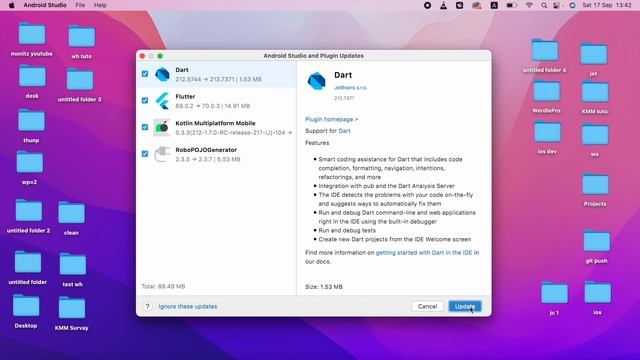The image size is (640, 360).
Task: Select the WordlePro desktop folder
Action: coord(547,91)
